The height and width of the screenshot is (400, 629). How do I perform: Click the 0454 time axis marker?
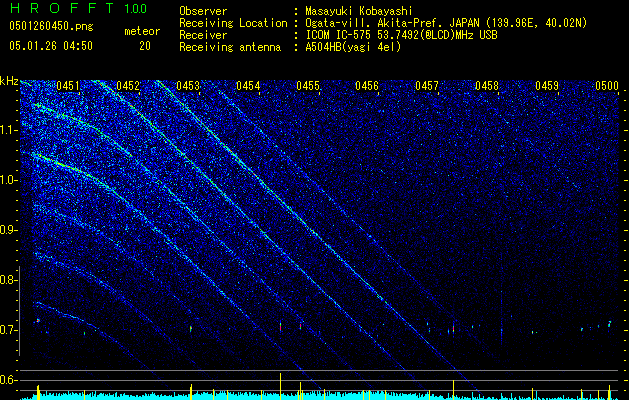coord(248,86)
